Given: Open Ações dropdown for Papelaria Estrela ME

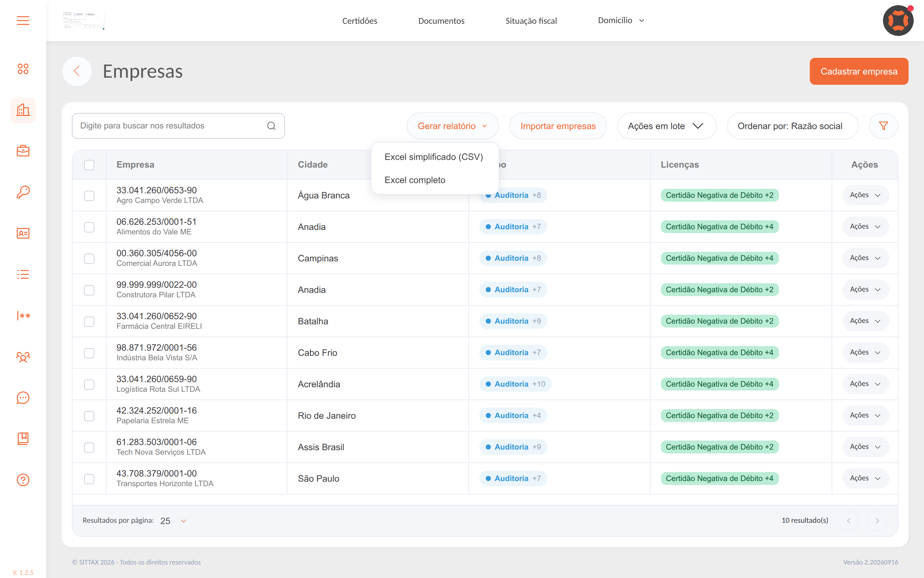Looking at the screenshot, I should click(865, 416).
